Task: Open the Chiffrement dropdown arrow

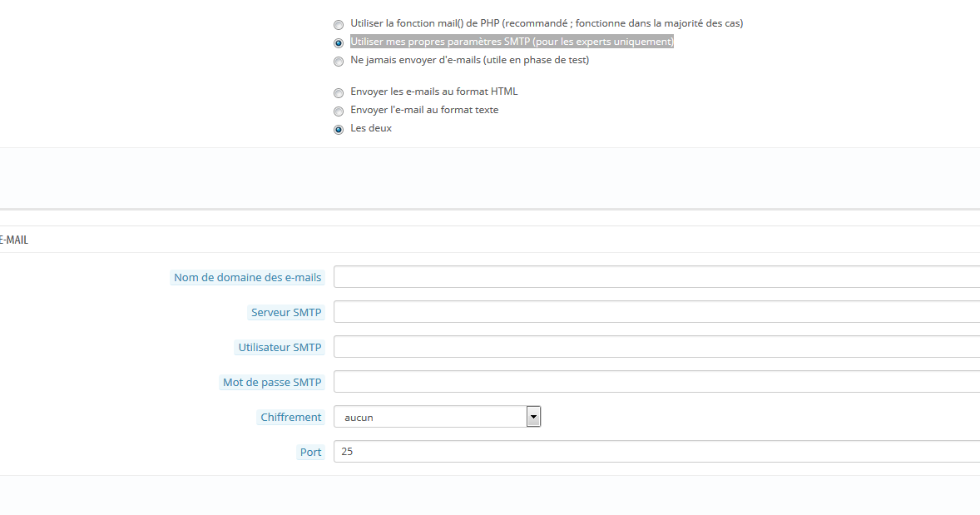Action: [x=533, y=417]
